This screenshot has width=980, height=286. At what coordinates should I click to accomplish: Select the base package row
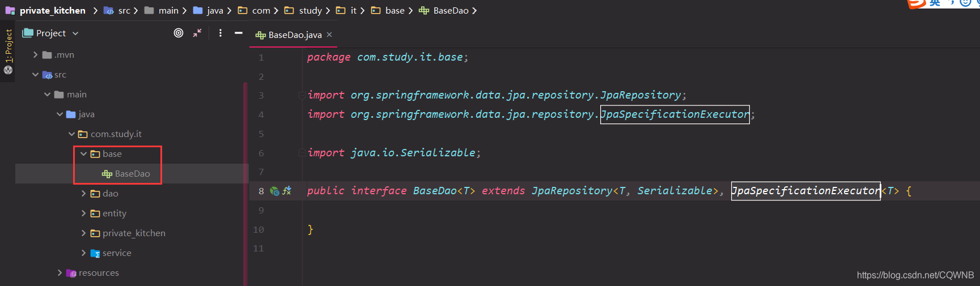(x=131, y=154)
